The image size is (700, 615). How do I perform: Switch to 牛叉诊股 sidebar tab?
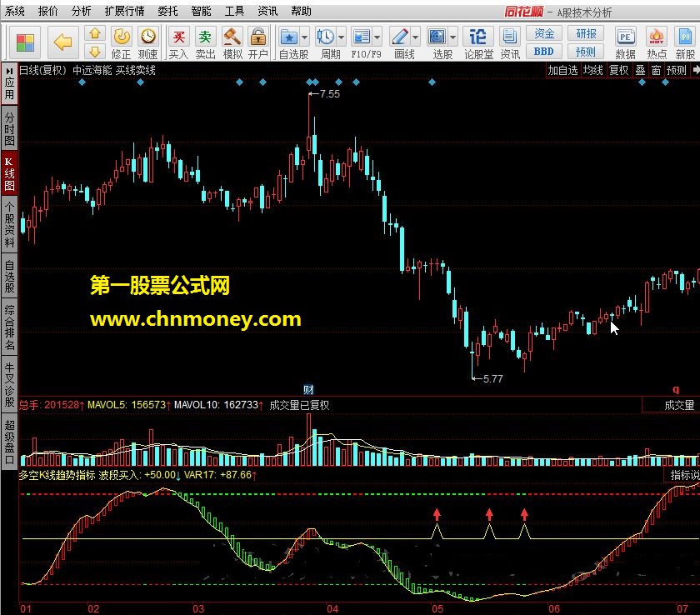pyautogui.click(x=9, y=383)
